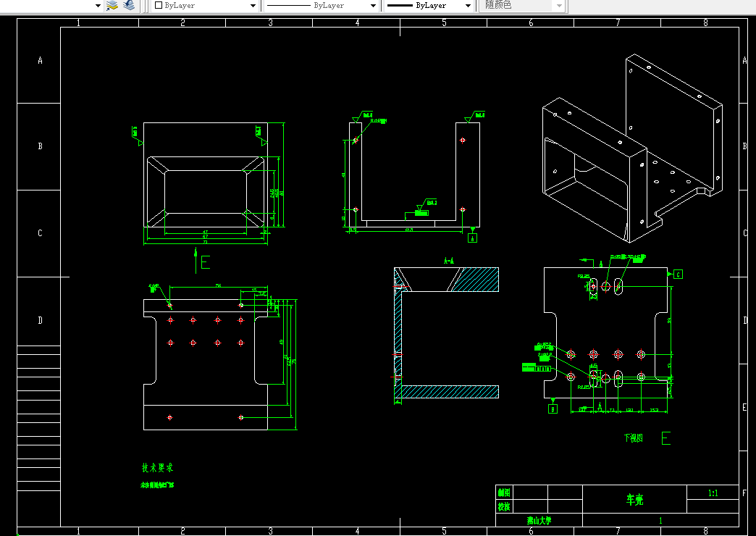
Task: Select the 1:1 scale text in title block
Action: 713,493
